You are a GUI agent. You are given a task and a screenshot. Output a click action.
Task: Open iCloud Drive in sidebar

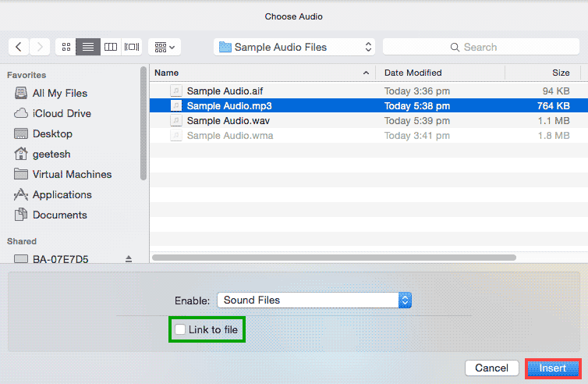coord(62,113)
